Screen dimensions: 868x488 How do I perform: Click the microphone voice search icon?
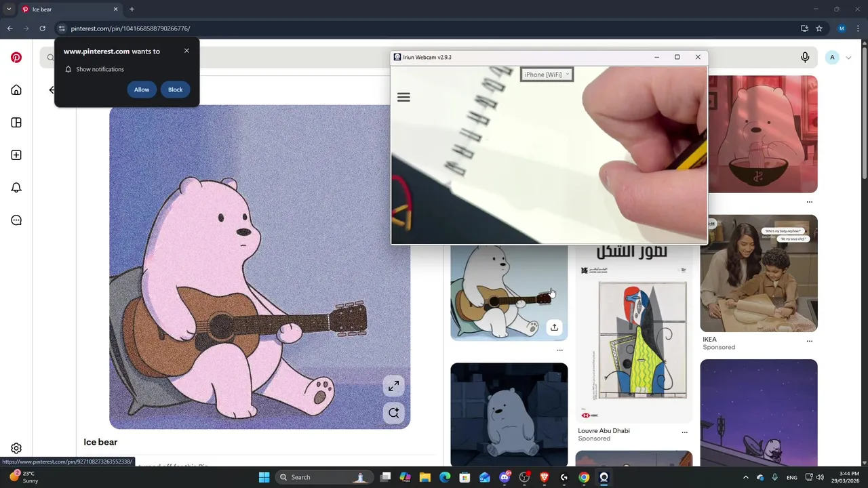point(805,58)
